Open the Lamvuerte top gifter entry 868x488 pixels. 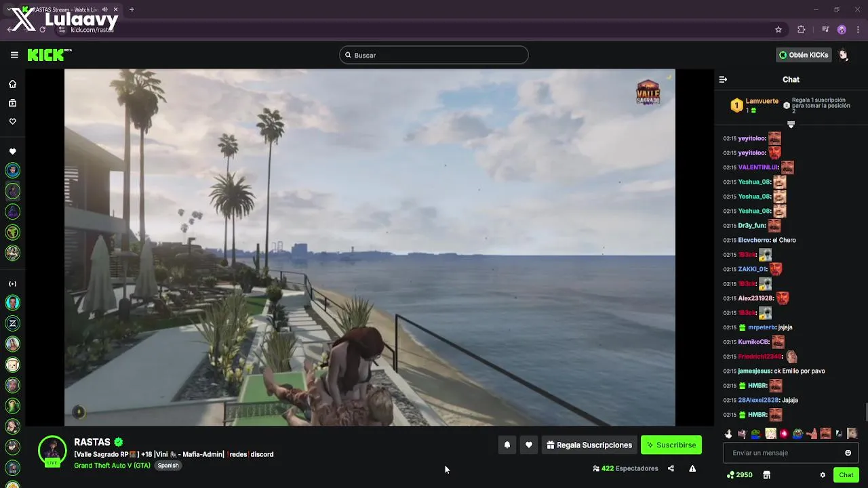755,105
